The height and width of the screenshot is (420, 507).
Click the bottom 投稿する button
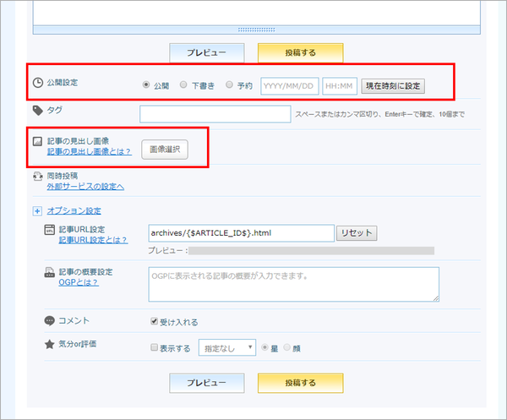point(300,383)
